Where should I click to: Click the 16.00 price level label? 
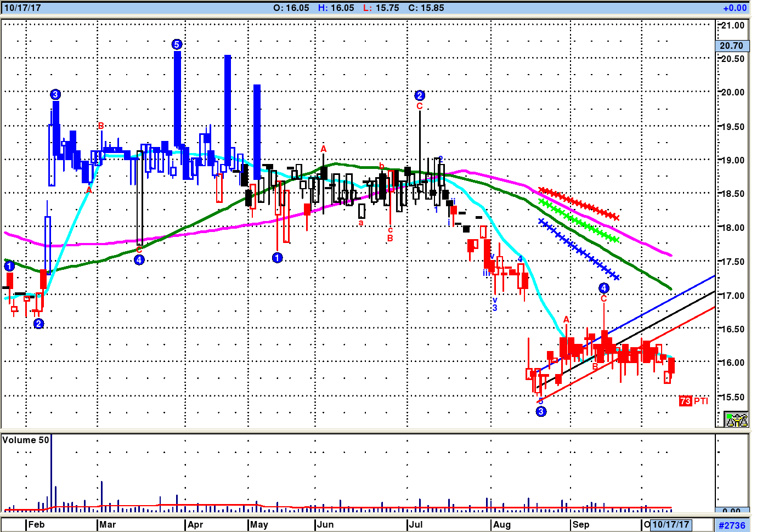733,363
